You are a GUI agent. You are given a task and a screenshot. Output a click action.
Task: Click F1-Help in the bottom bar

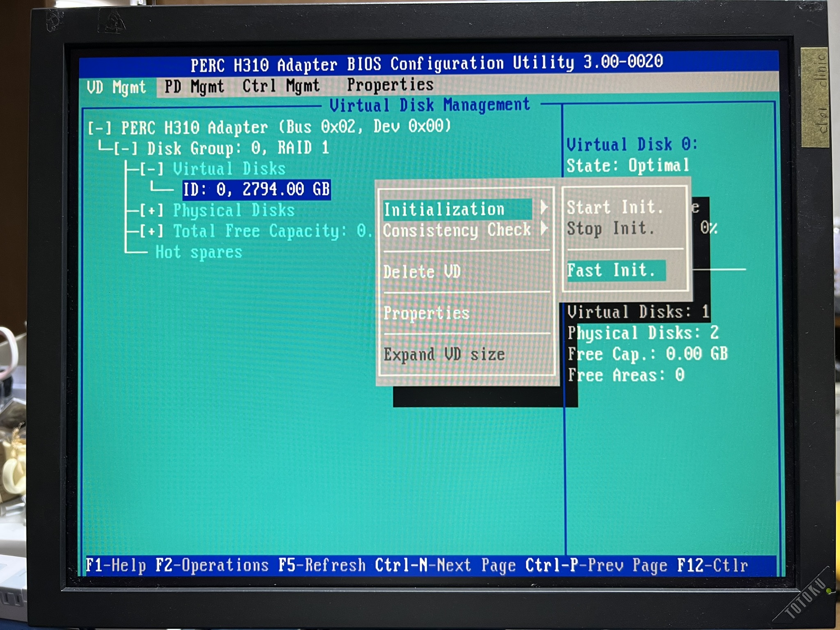point(116,566)
